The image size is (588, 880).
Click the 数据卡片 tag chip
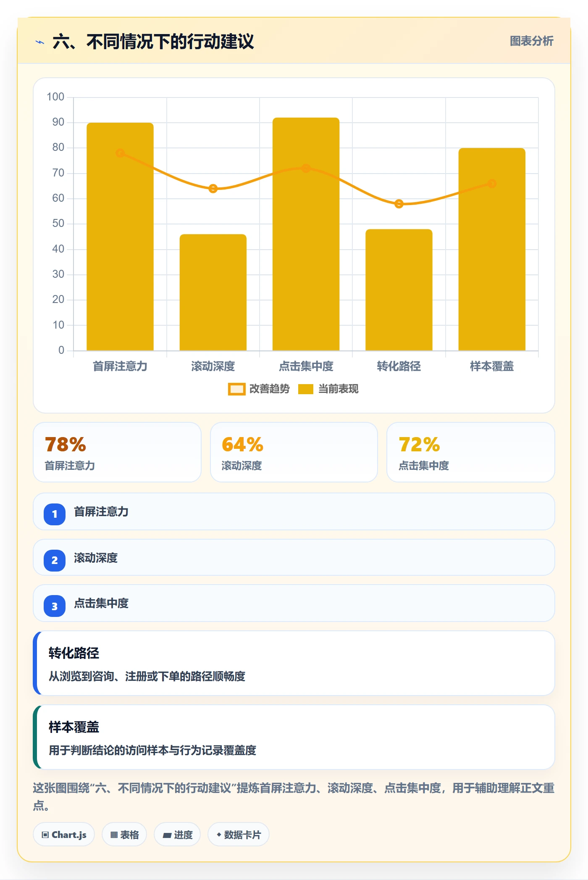tap(239, 835)
